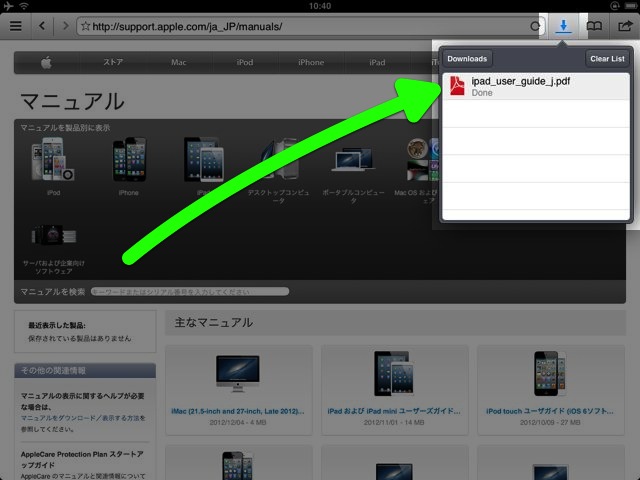Bookmark page with the star icon
640x480 pixels.
click(85, 27)
